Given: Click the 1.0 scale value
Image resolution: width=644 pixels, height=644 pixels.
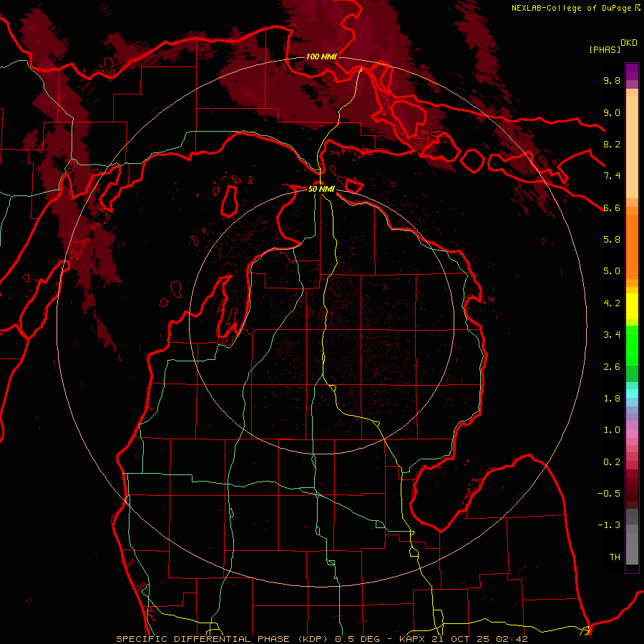Looking at the screenshot, I should point(612,430).
